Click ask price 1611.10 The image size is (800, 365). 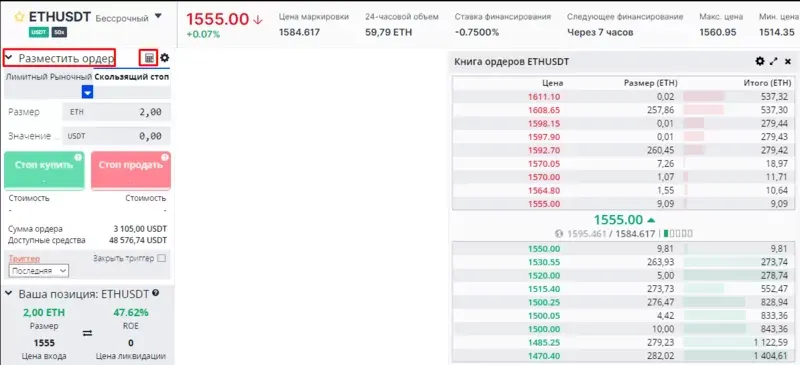544,96
